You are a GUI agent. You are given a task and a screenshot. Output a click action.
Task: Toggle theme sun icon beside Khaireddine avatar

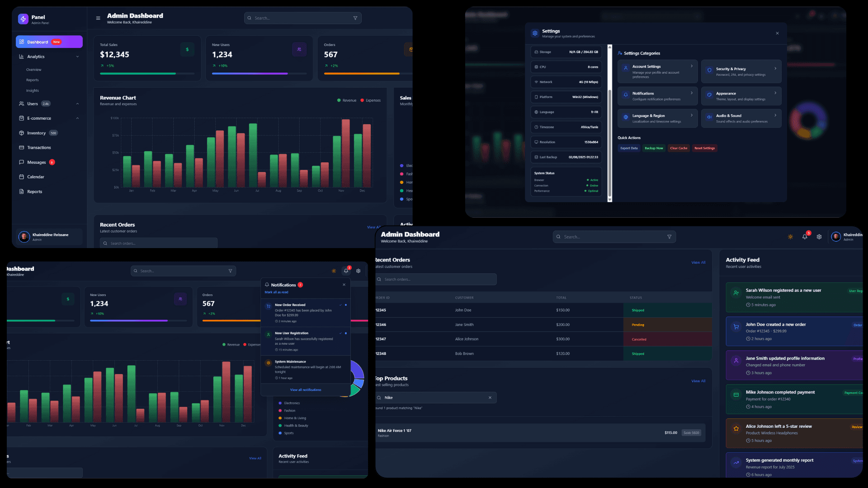790,237
